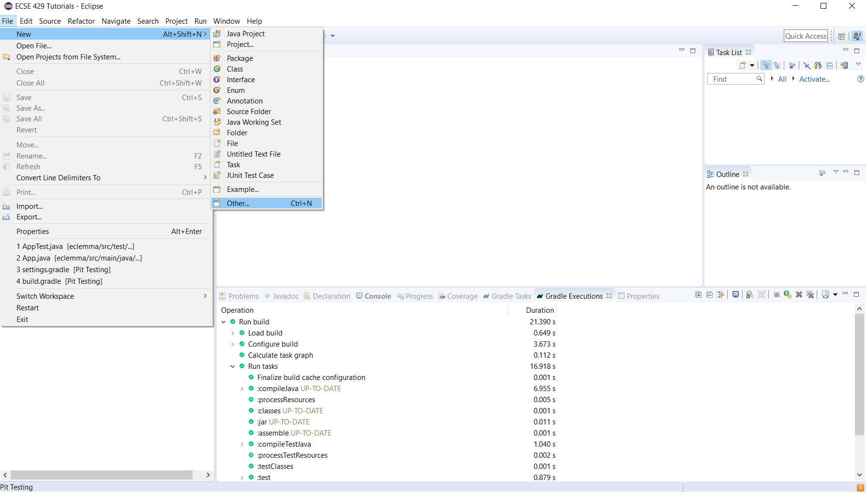The image size is (868, 495).
Task: Collapse all nodes in Gradle Executions
Action: point(709,295)
